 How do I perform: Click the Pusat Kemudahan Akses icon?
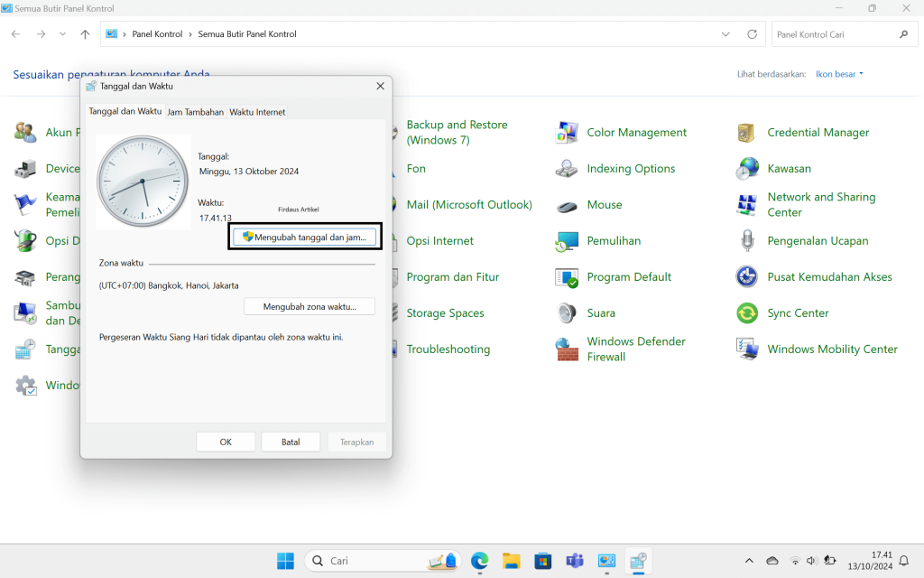click(x=746, y=277)
